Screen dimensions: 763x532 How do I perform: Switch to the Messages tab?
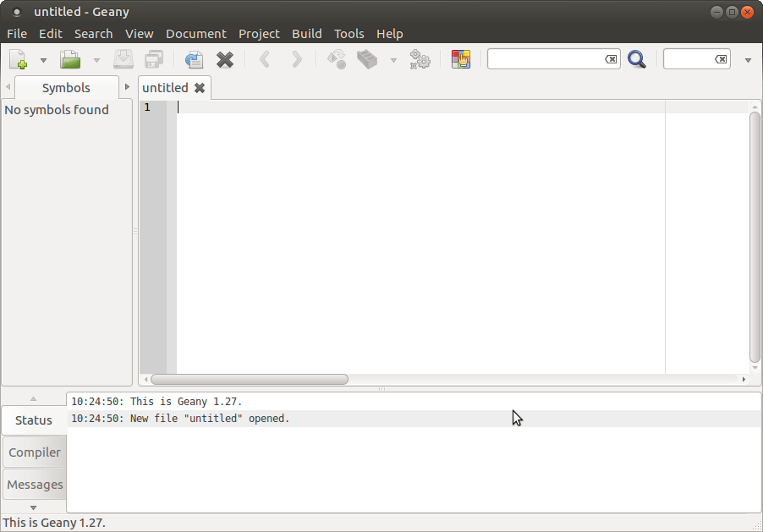point(35,485)
